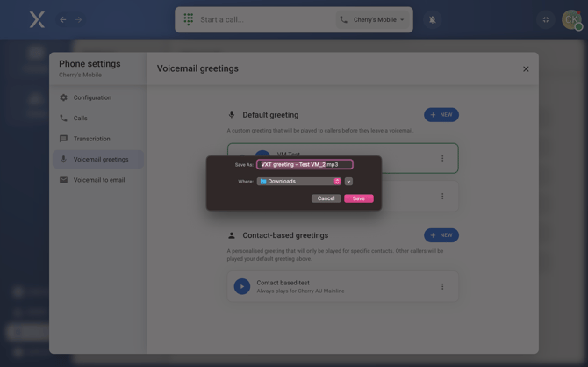Click the back navigation arrow

coord(62,19)
